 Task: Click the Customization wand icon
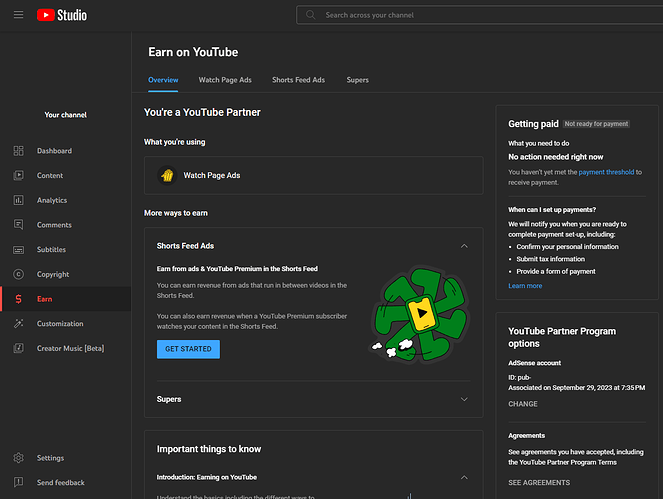18,324
